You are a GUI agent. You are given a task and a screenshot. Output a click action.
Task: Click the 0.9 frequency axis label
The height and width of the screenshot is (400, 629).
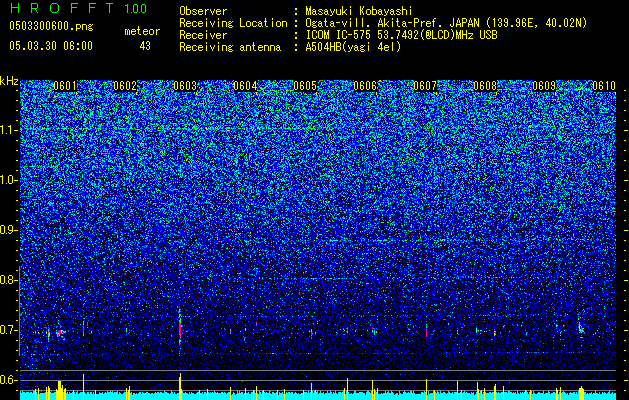[8, 230]
